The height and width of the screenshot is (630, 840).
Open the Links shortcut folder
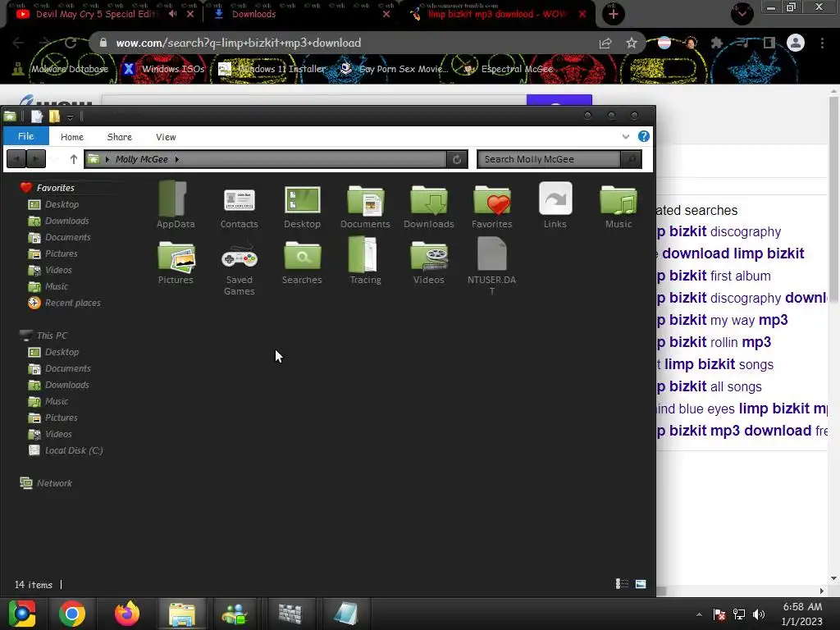[x=555, y=204]
